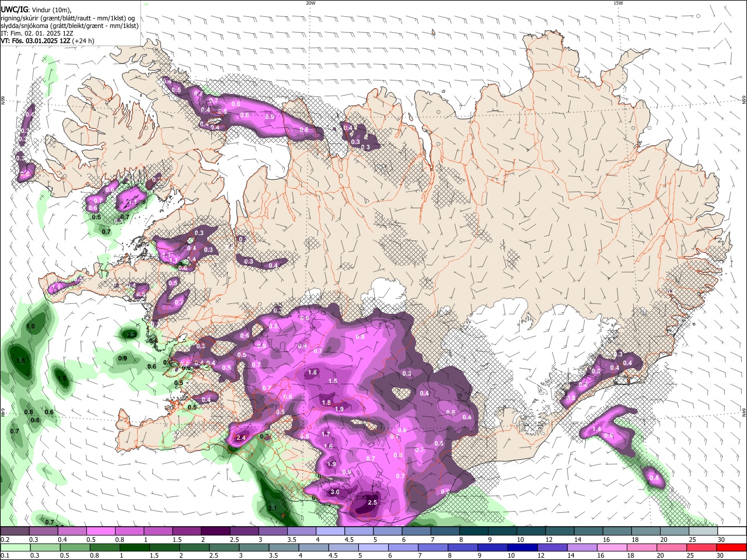Click the '1.6' precipitation value on the map
Screen dimensions: 747x560
[328, 447]
